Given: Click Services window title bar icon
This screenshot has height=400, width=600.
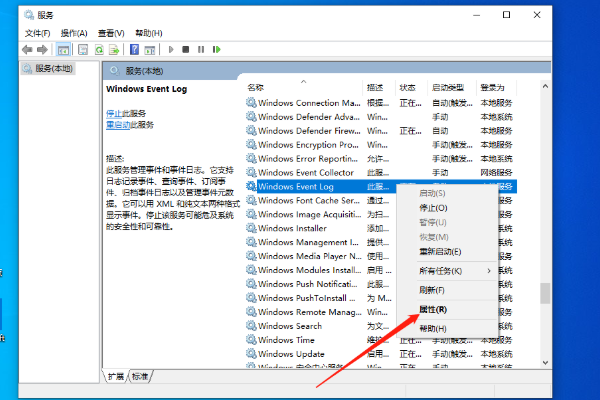Looking at the screenshot, I should (29, 15).
